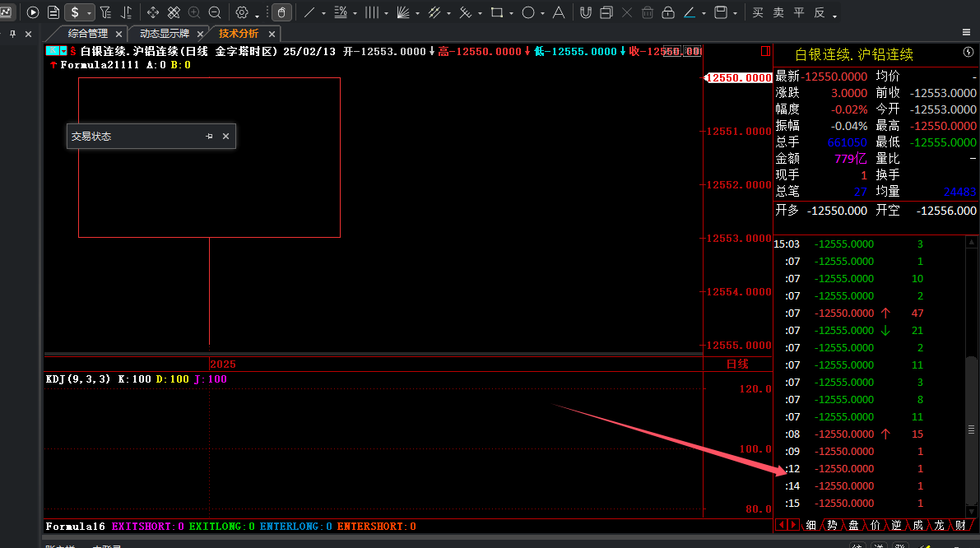The image size is (980, 548).
Task: Toggle the mouse pointer mode button
Action: coord(281,12)
